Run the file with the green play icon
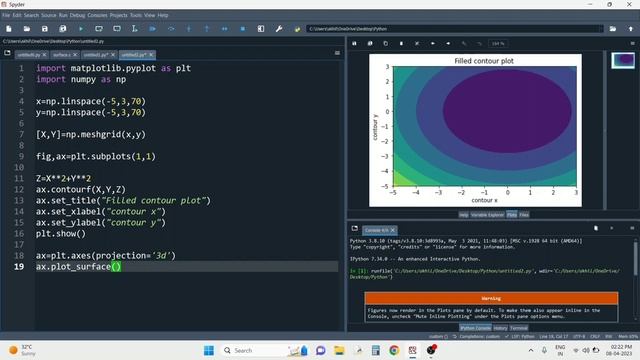This screenshot has height=360, width=640. point(81,29)
